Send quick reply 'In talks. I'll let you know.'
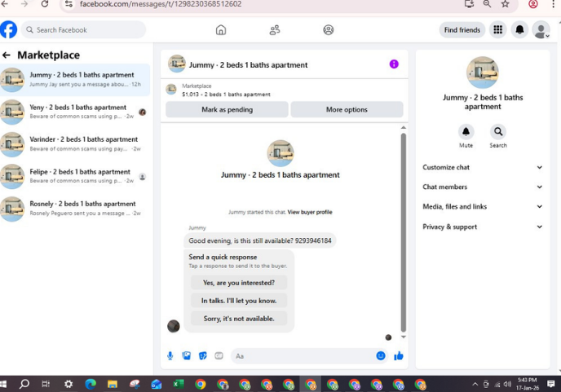The image size is (561, 392). [239, 301]
